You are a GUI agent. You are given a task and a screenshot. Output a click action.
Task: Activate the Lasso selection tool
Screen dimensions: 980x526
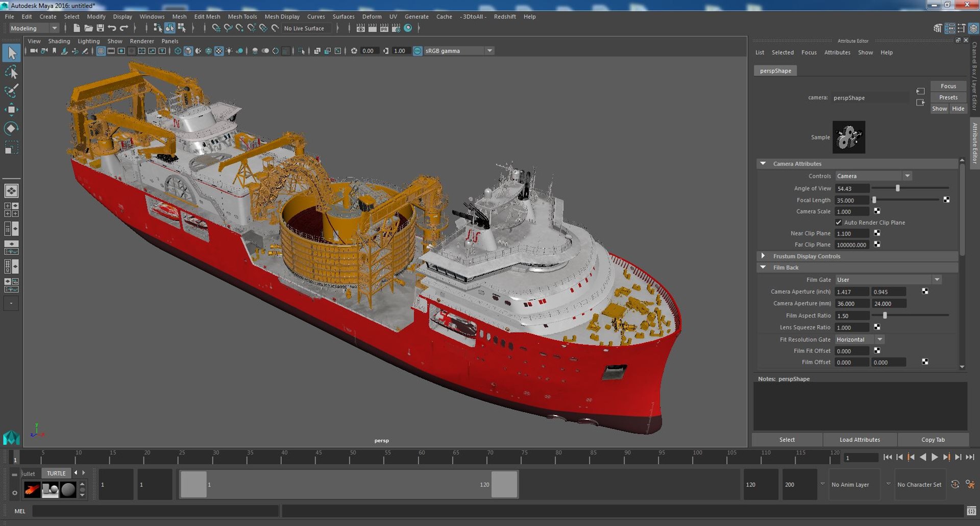point(11,72)
